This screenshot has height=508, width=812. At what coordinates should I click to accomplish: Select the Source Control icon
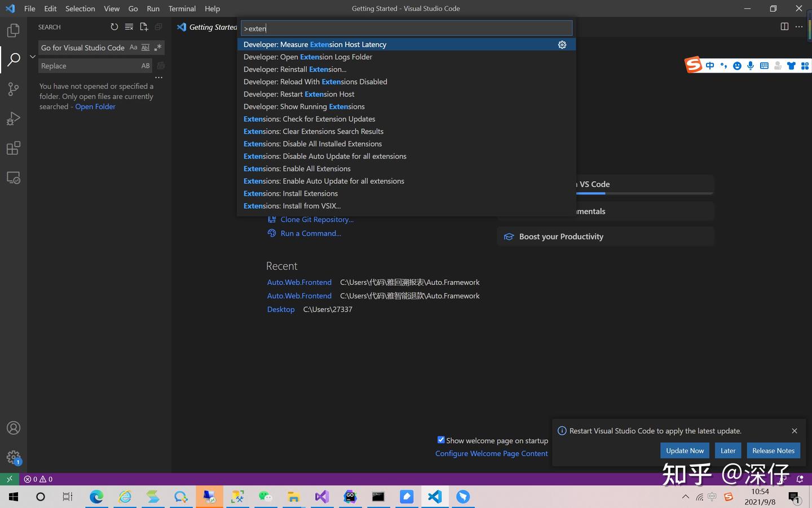14,89
